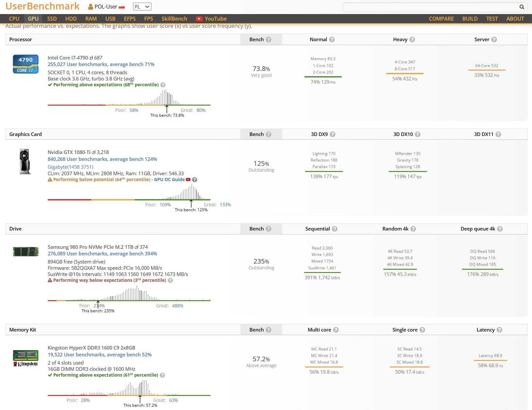This screenshot has height=410, width=532.
Task: Click help icon next to Drive Bench
Action: point(268,229)
